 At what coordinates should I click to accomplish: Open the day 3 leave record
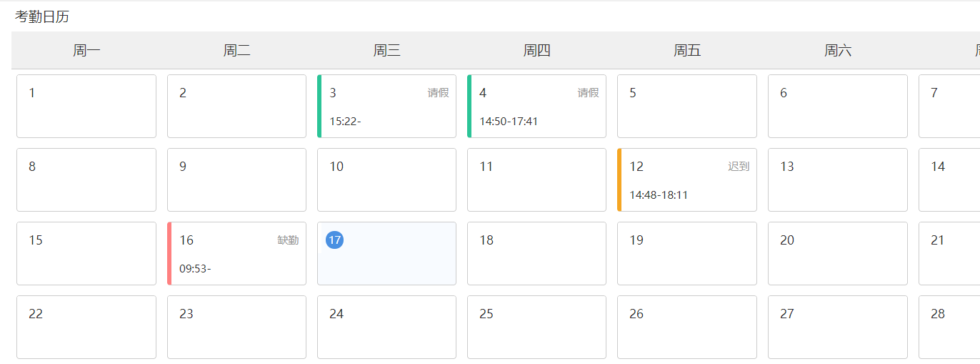(386, 106)
